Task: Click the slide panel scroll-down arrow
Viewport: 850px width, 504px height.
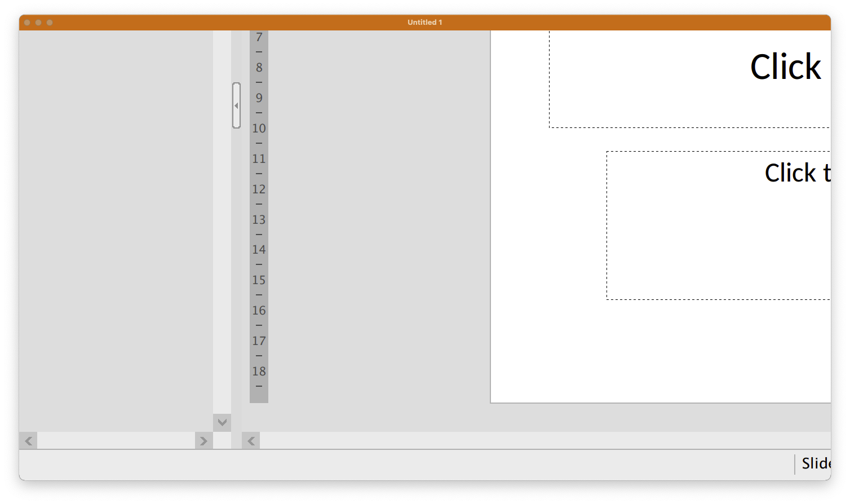Action: coord(222,422)
